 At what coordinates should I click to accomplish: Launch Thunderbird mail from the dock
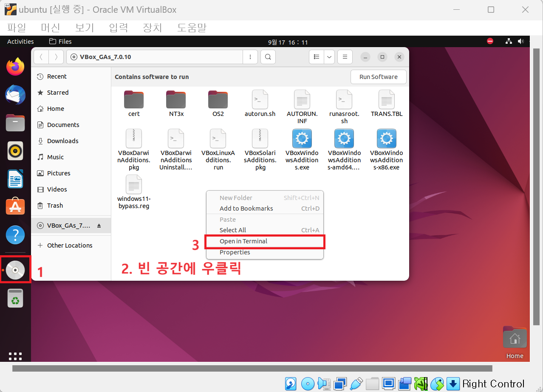15,95
